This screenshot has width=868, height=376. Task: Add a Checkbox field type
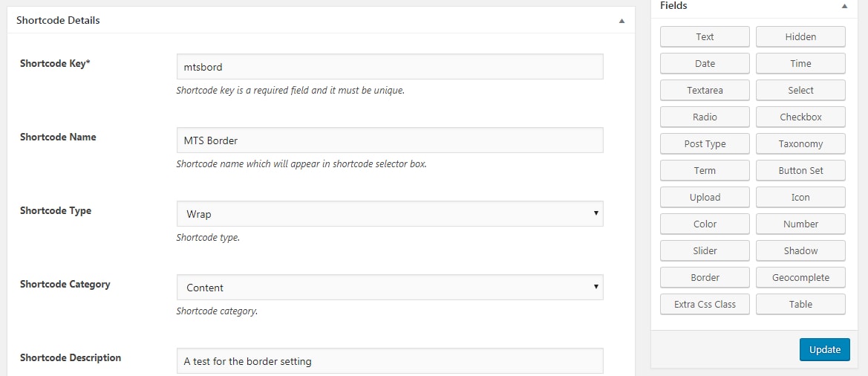800,117
